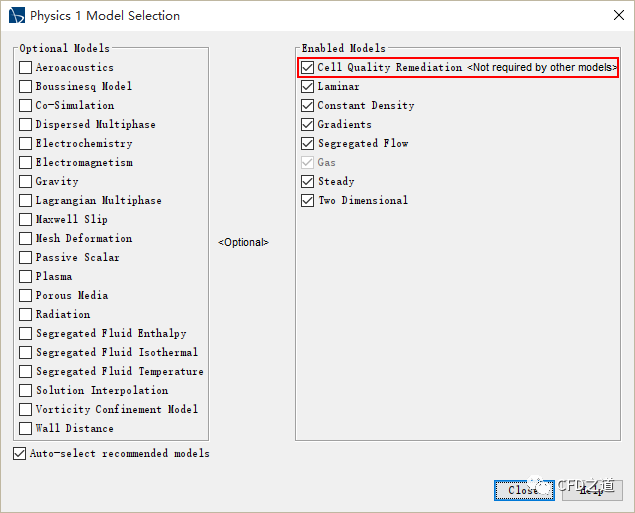Enable the Gravity optional model
This screenshot has height=513, width=635.
tap(26, 182)
